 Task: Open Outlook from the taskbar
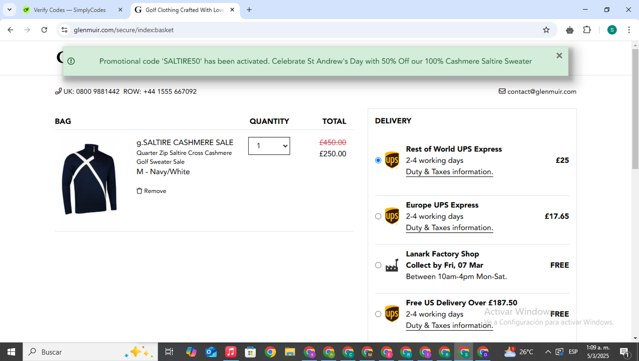(x=211, y=352)
